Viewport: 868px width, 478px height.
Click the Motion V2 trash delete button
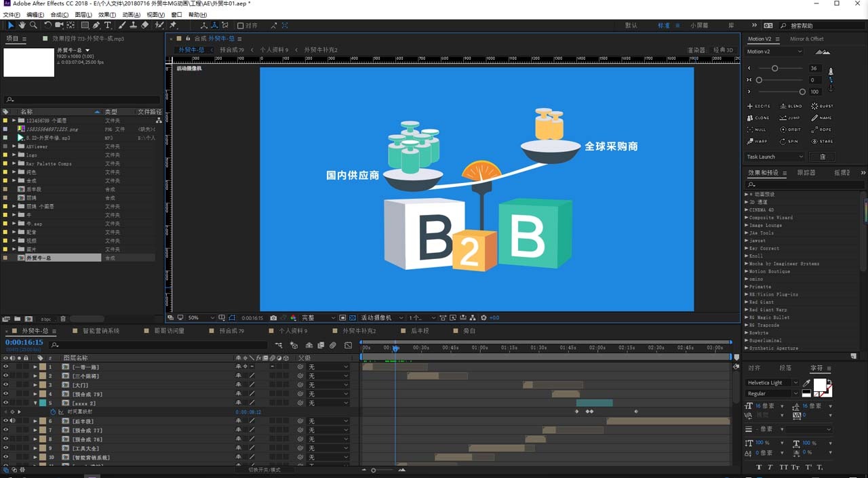pyautogui.click(x=823, y=157)
